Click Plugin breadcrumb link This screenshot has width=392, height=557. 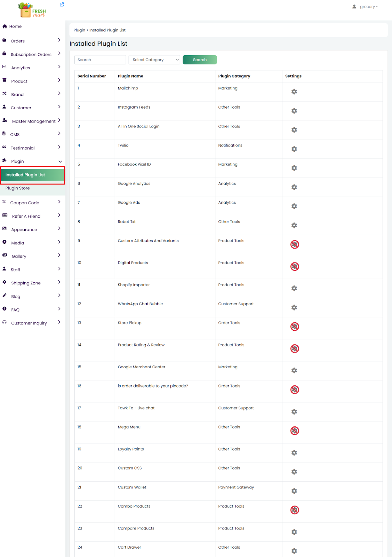79,30
